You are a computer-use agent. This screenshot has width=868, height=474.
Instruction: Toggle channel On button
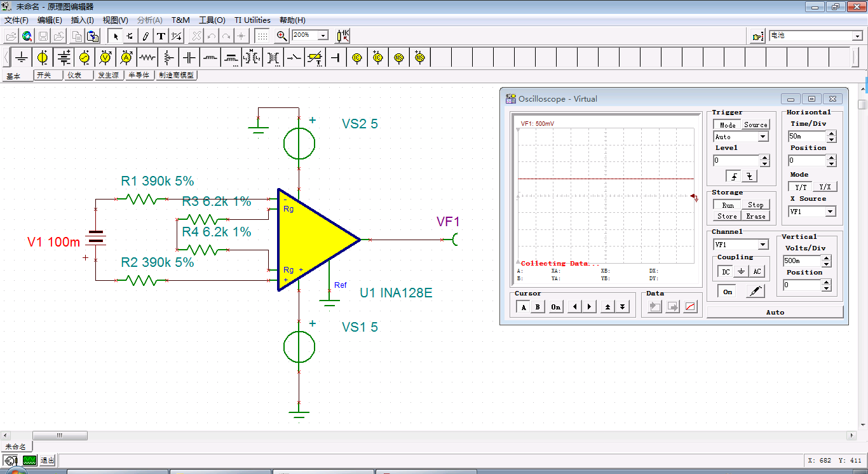pyautogui.click(x=728, y=292)
